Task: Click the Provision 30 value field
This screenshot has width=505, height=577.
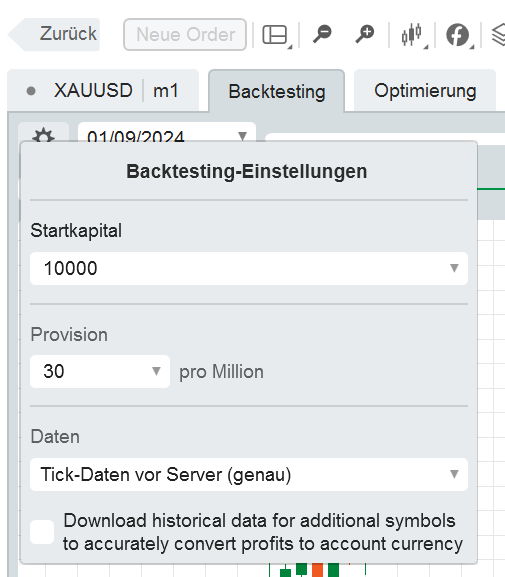Action: (x=100, y=371)
